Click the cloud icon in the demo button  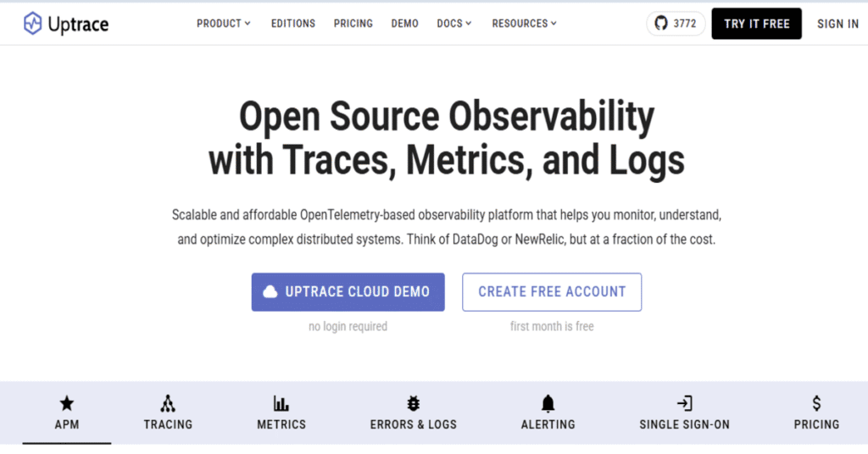click(270, 291)
